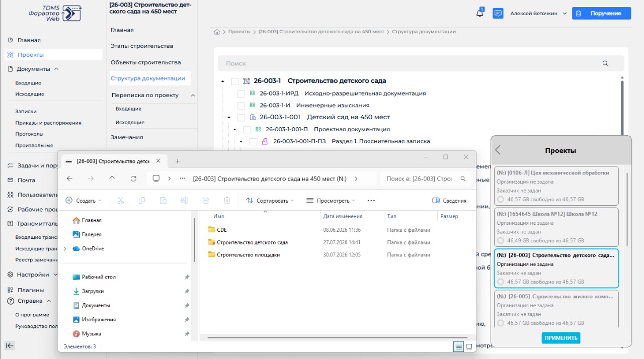
Task: Open Почта in the main sidebar
Action: pyautogui.click(x=26, y=180)
